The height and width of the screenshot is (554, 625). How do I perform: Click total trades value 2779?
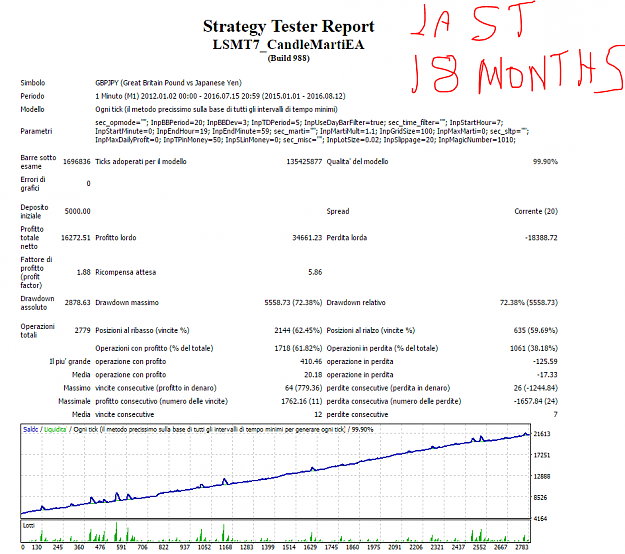coord(83,330)
